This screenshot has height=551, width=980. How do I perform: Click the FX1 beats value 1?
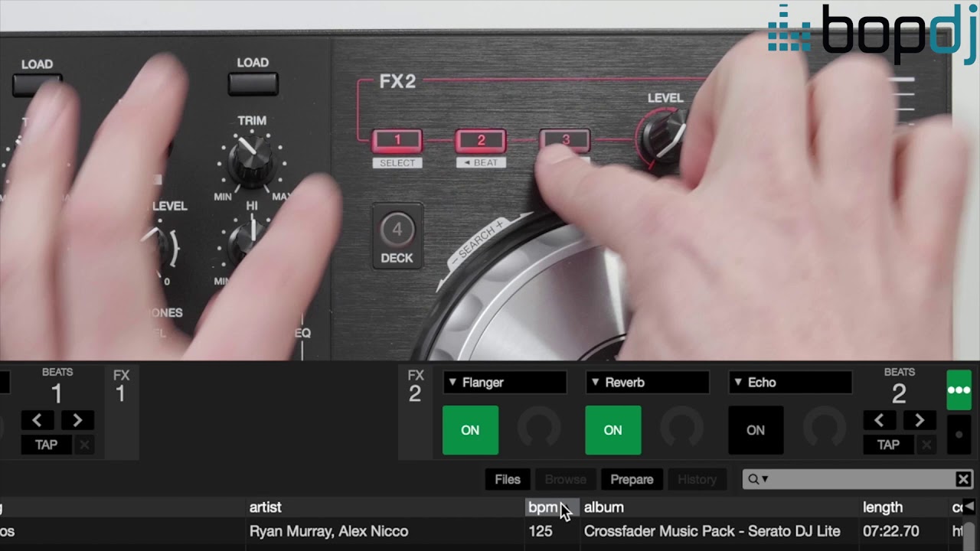tap(57, 394)
